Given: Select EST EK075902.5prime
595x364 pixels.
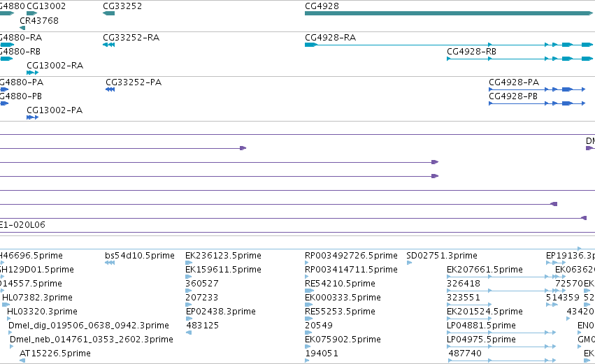Looking at the screenshot, I should pos(343,340).
